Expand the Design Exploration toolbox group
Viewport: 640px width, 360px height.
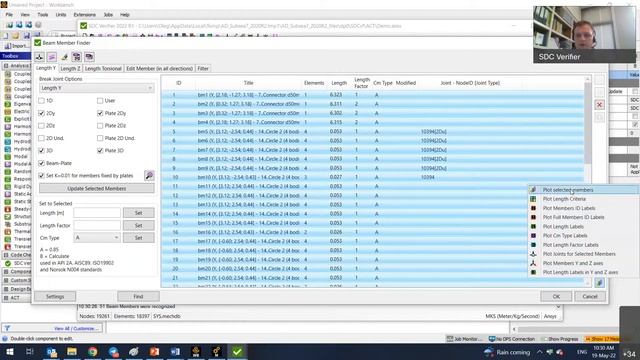coord(6,289)
